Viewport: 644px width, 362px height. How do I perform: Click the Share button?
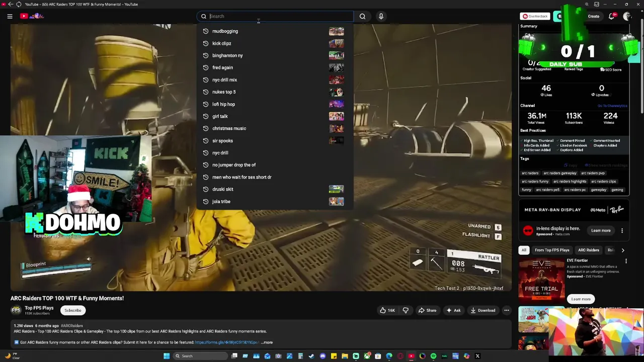click(x=427, y=310)
